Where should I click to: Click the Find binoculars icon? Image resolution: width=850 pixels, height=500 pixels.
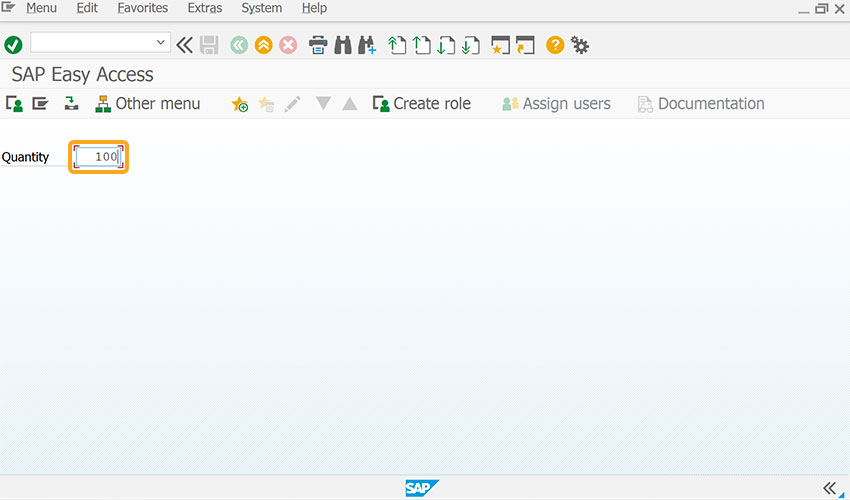click(x=343, y=45)
